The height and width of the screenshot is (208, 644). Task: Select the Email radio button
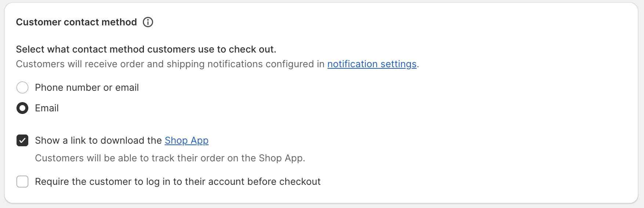[22, 108]
